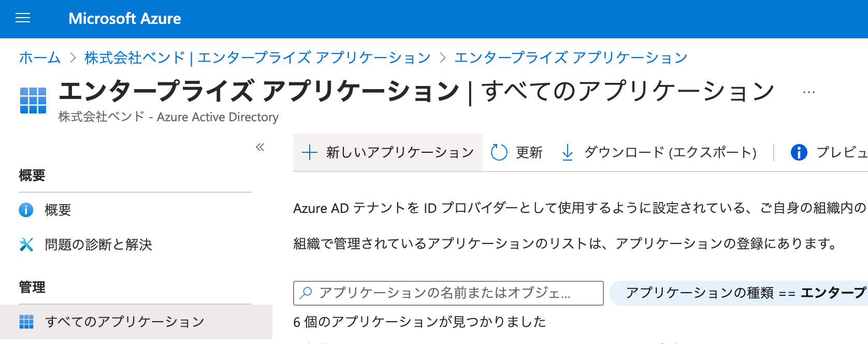The width and height of the screenshot is (868, 344).
Task: Open 概要 menu item in sidebar
Action: tap(58, 210)
